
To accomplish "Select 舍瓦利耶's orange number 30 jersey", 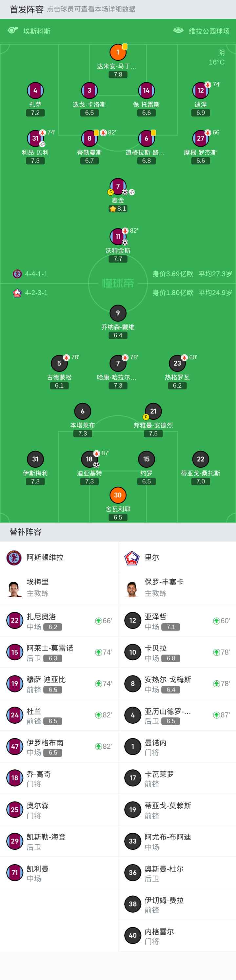I will click(118, 495).
